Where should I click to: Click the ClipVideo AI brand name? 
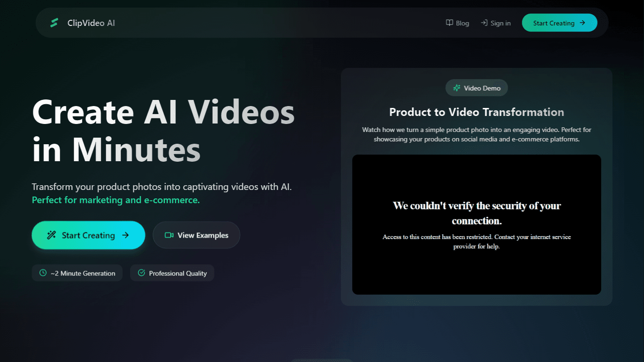pyautogui.click(x=91, y=23)
